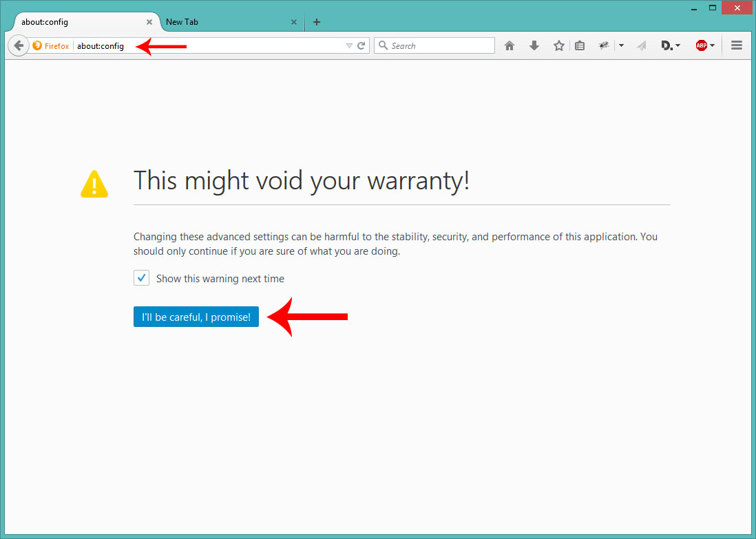Close the New Tab tab
Screen dimensions: 756x539
294,22
